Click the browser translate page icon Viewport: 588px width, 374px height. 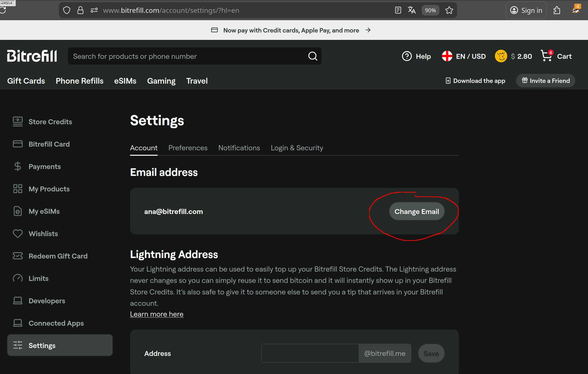(412, 10)
